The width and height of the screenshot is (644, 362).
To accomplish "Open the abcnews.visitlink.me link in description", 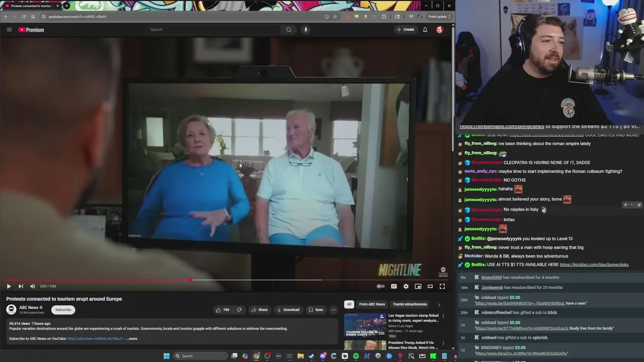I will [96, 338].
